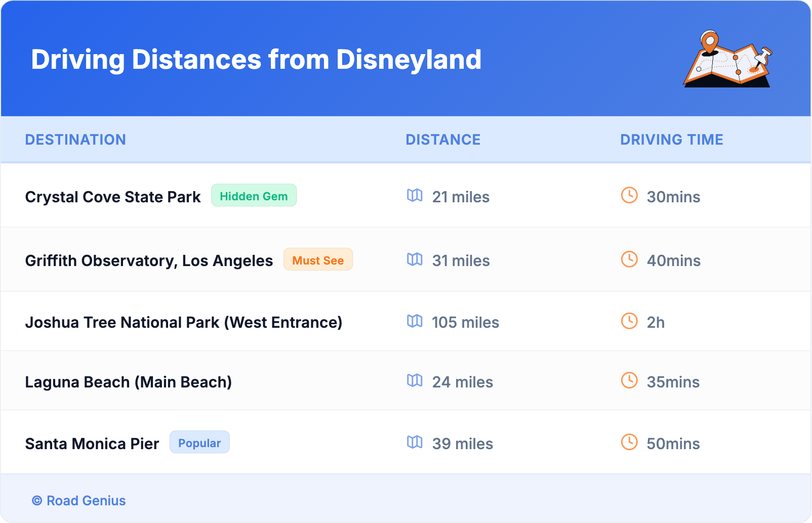Click the map illustration in the header

click(727, 59)
